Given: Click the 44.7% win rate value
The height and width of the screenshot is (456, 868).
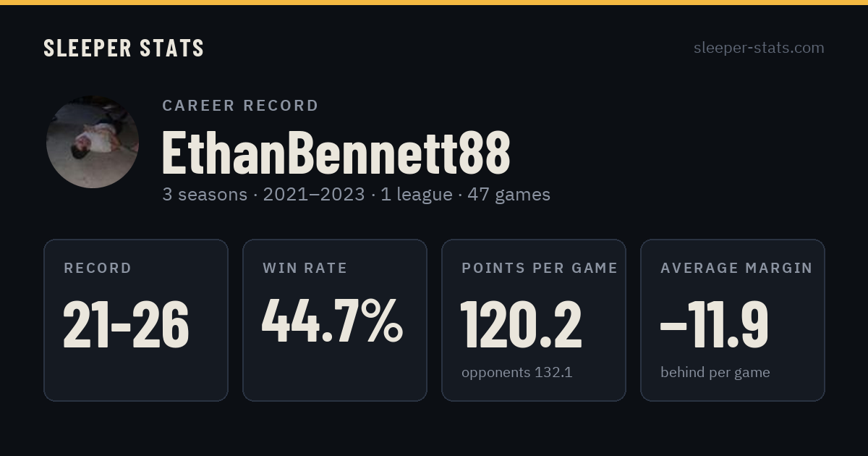Looking at the screenshot, I should coord(332,322).
